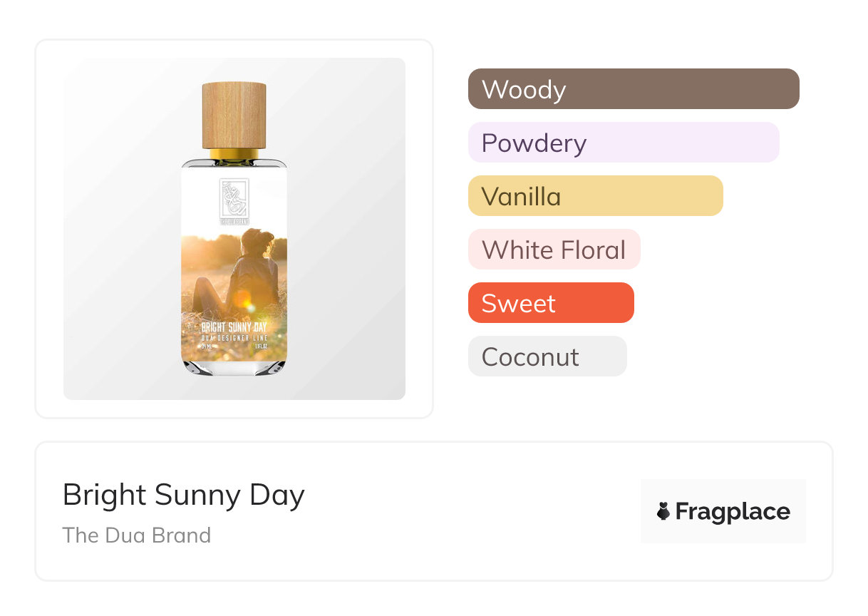868x616 pixels.
Task: Select the Woody accord bar
Action: 634,89
